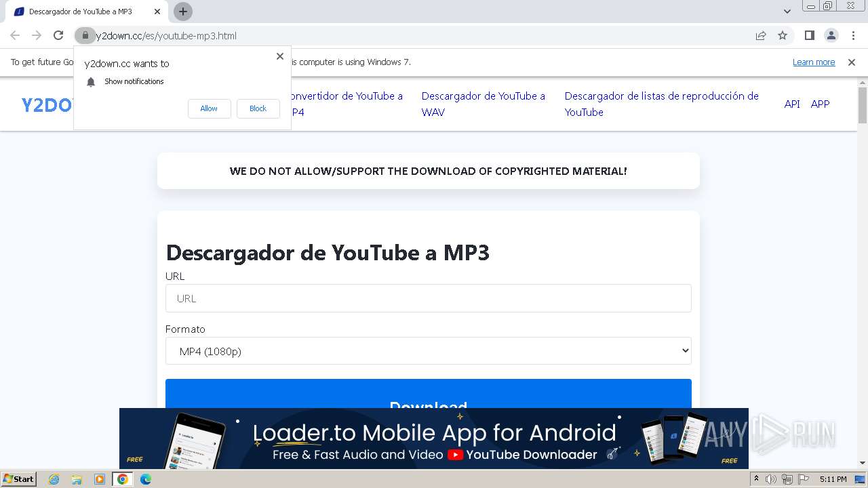Open the Windows Start menu
Image resolution: width=868 pixels, height=488 pixels.
18,479
